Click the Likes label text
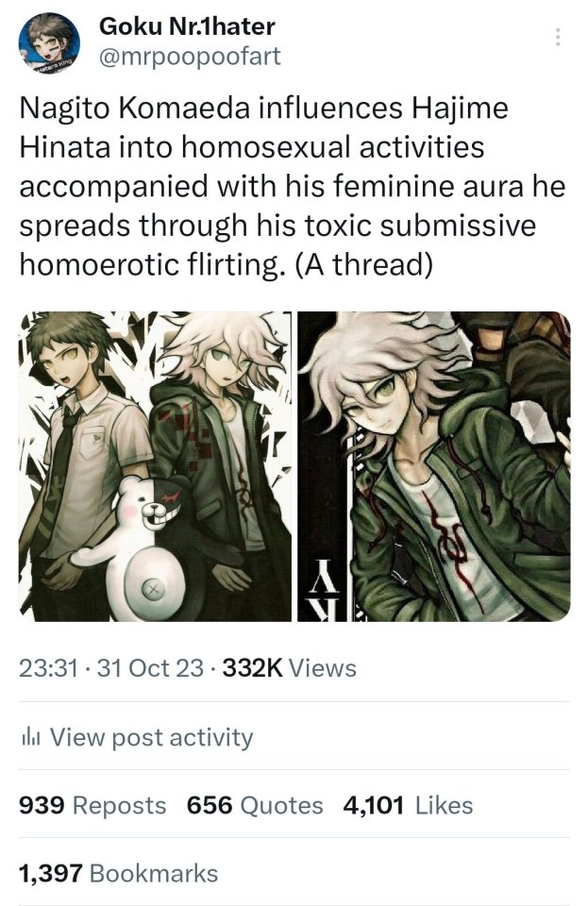588x906 pixels. 444,805
